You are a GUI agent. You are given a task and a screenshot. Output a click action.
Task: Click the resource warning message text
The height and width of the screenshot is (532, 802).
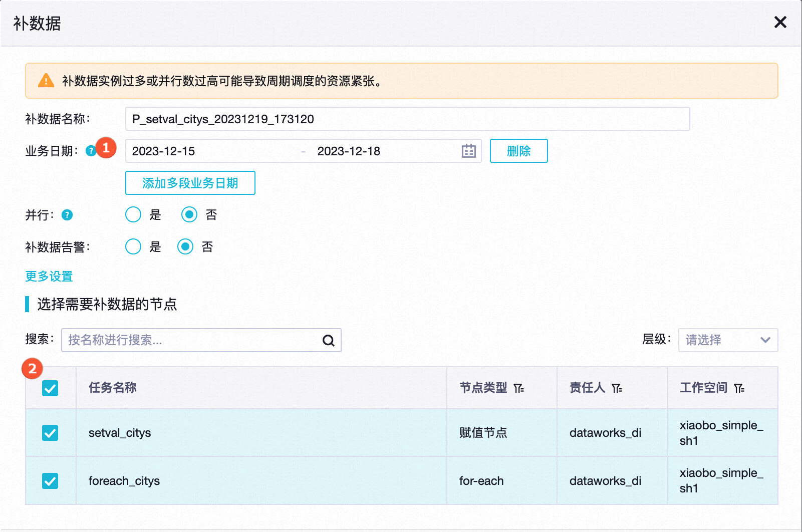click(222, 81)
